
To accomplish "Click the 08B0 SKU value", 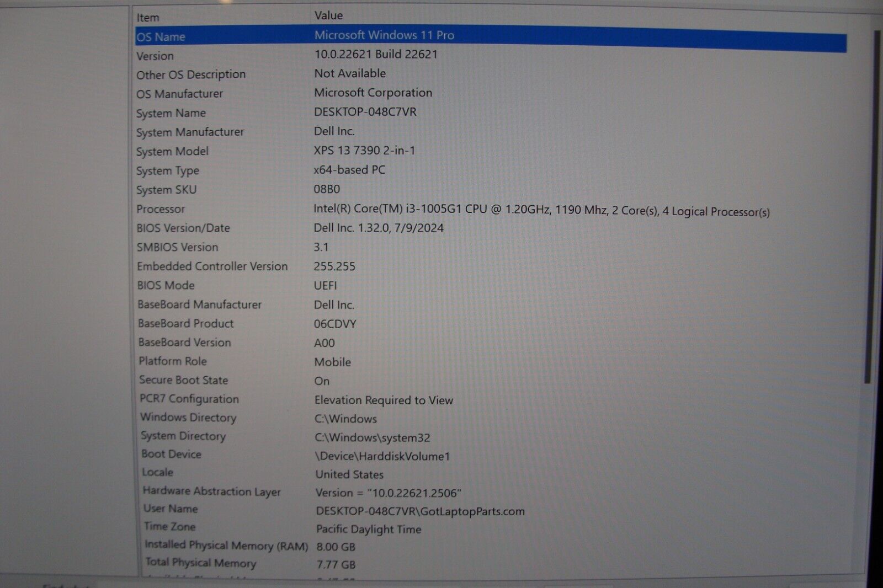I will pos(327,189).
